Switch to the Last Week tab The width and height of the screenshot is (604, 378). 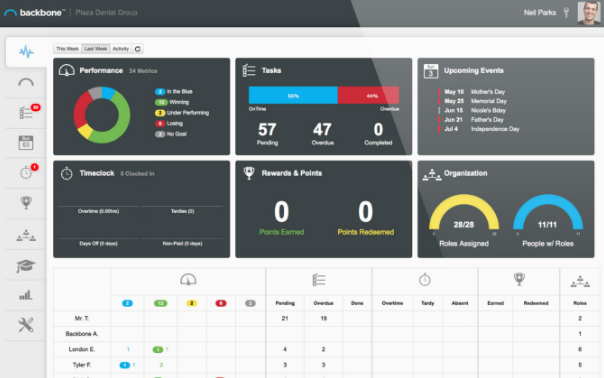point(96,49)
